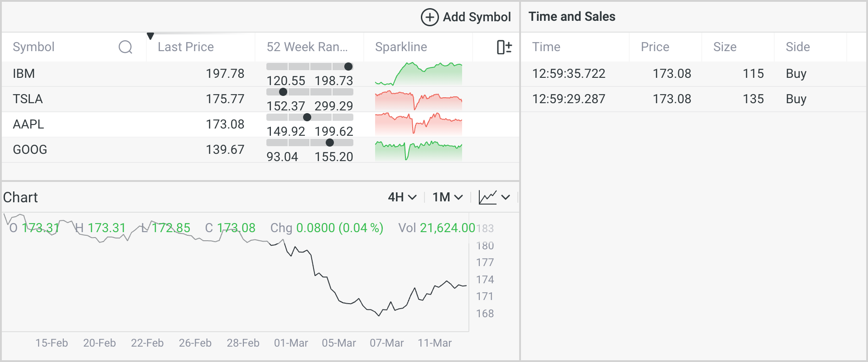
Task: Open the column chooser icon
Action: click(504, 47)
